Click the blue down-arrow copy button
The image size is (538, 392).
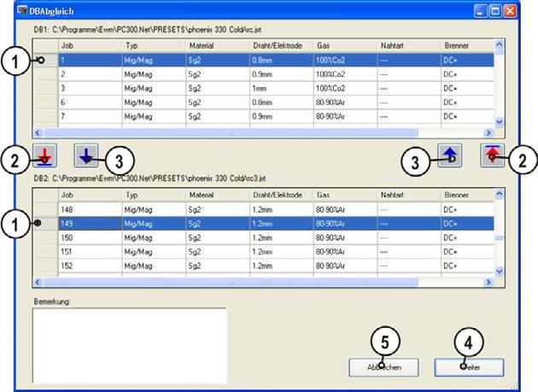pos(86,155)
